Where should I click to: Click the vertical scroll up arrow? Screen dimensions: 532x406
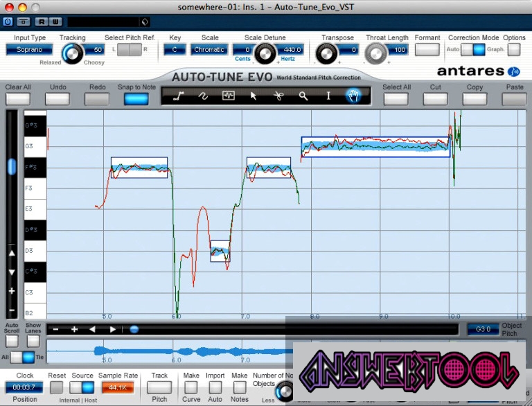pyautogui.click(x=12, y=253)
